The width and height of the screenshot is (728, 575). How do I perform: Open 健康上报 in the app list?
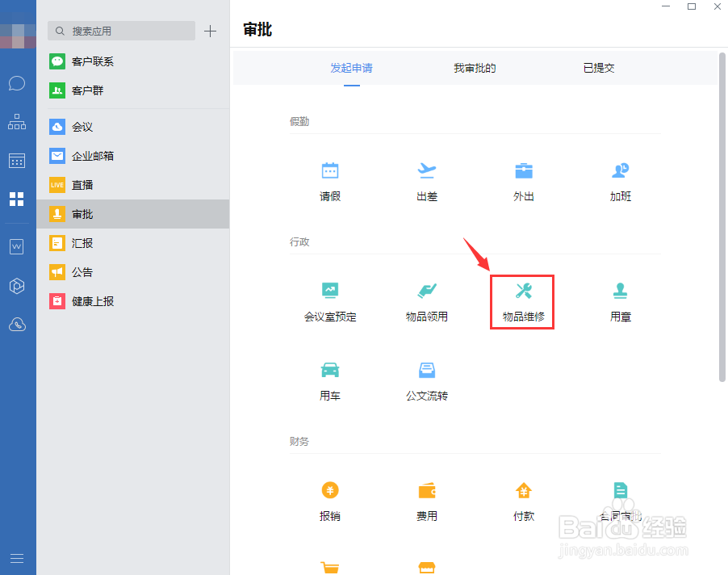133,301
